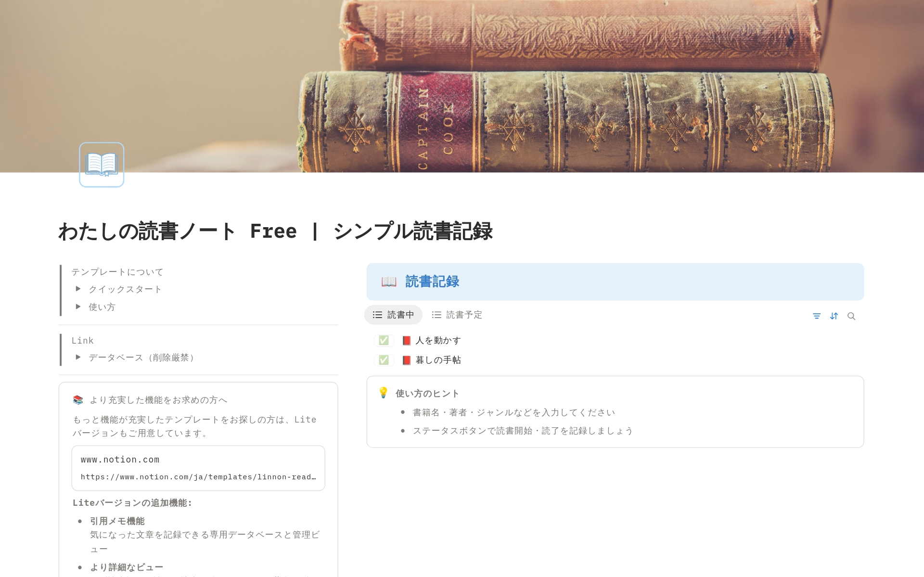Switch to the 読書中 view tab
Image resolution: width=924 pixels, height=577 pixels.
coord(393,315)
